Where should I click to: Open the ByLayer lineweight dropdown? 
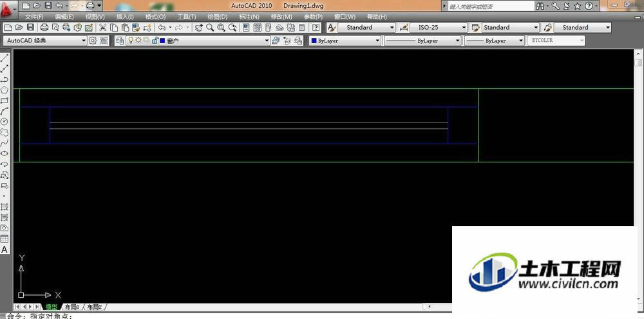click(x=495, y=41)
